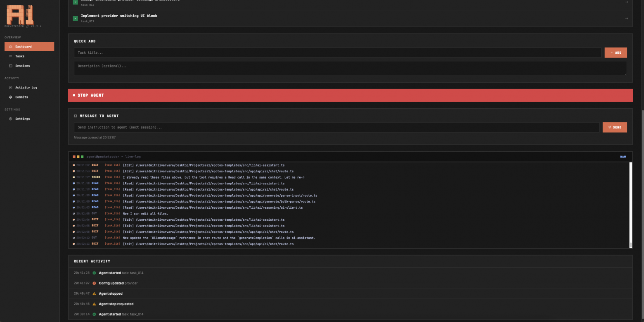Image resolution: width=644 pixels, height=322 pixels.
Task: Go to Tasks in the sidebar
Action: click(29, 56)
